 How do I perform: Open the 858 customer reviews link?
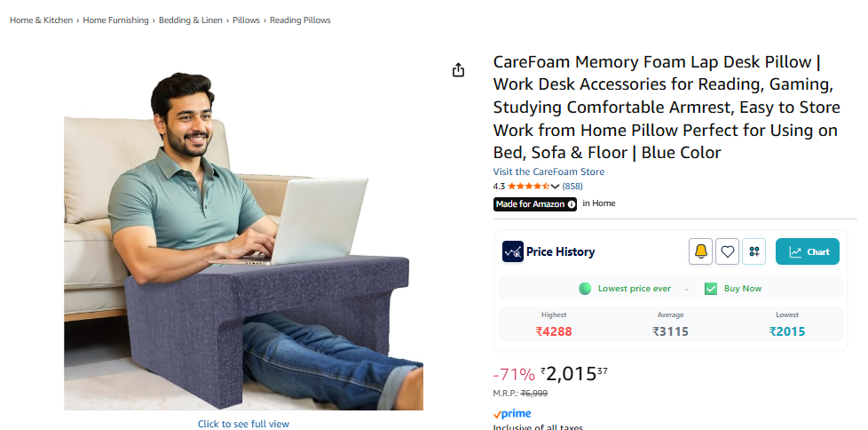[x=572, y=187]
